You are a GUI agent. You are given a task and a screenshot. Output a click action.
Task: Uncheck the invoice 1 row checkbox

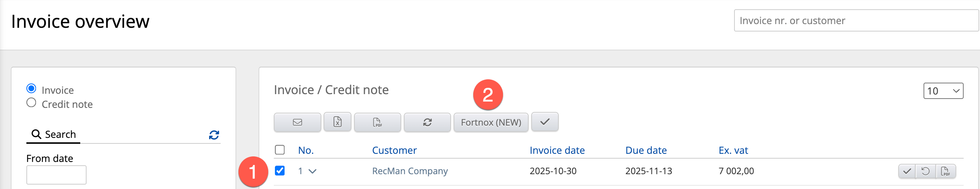pyautogui.click(x=280, y=171)
